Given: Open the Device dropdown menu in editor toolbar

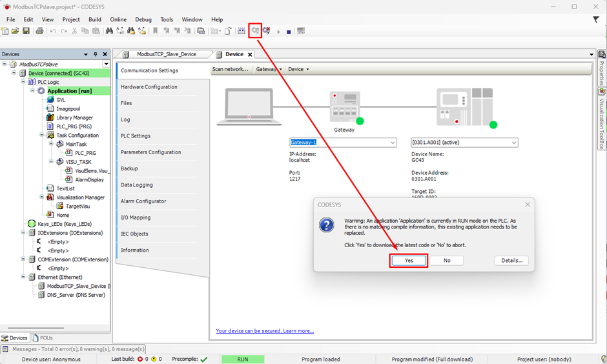Looking at the screenshot, I should point(298,69).
